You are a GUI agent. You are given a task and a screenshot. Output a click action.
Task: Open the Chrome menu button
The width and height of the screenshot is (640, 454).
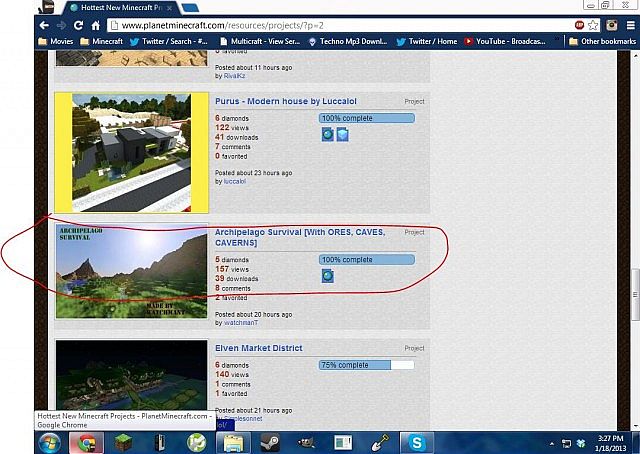pos(631,25)
